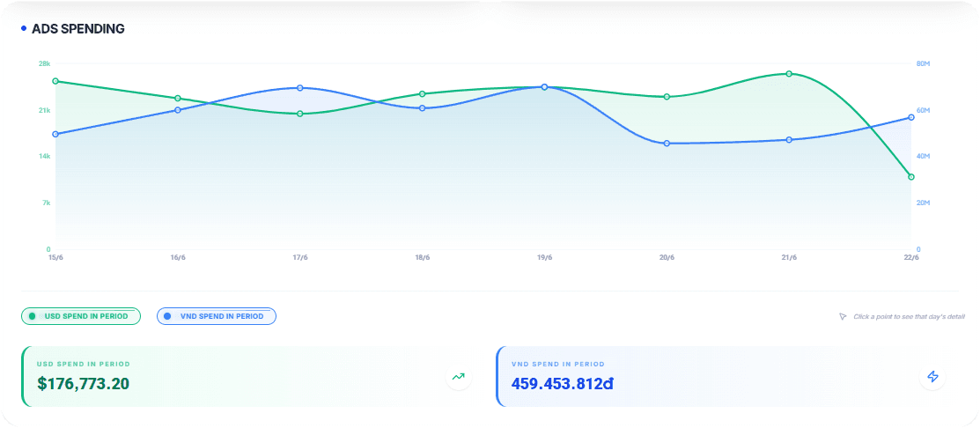The image size is (980, 428).
Task: Select the blue VND data point at 16/6
Action: pyautogui.click(x=178, y=110)
